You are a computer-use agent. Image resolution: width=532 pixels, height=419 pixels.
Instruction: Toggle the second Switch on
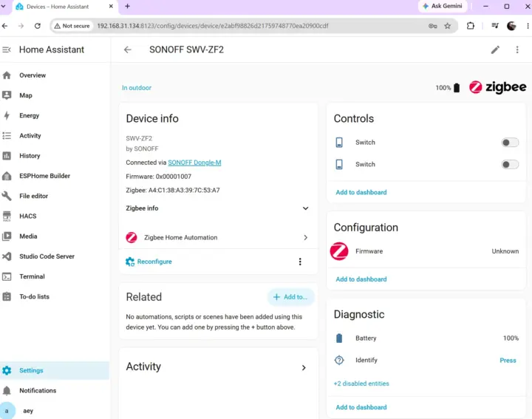[x=510, y=165]
